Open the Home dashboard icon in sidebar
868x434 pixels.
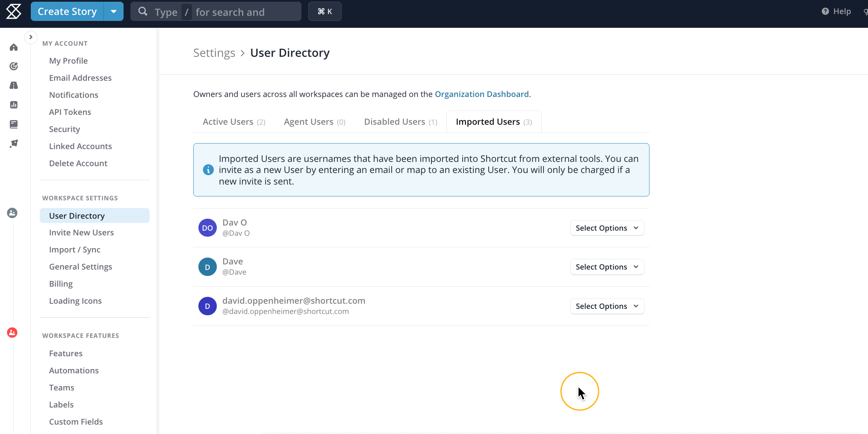point(14,47)
